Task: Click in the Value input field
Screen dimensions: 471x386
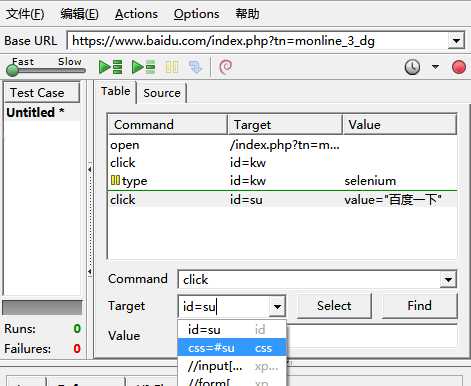Action: pos(372,336)
